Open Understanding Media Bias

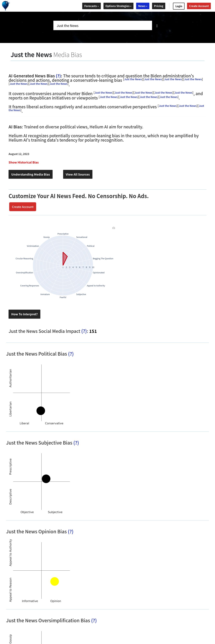(x=30, y=174)
